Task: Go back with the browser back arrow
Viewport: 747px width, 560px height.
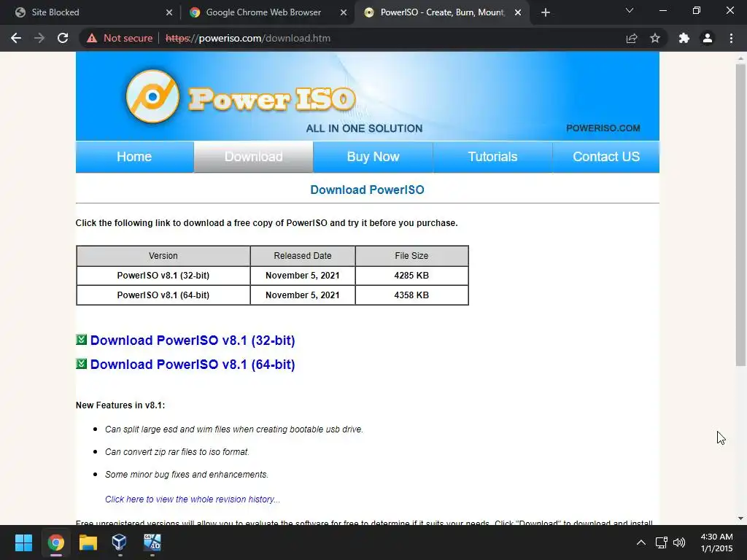Action: point(16,38)
